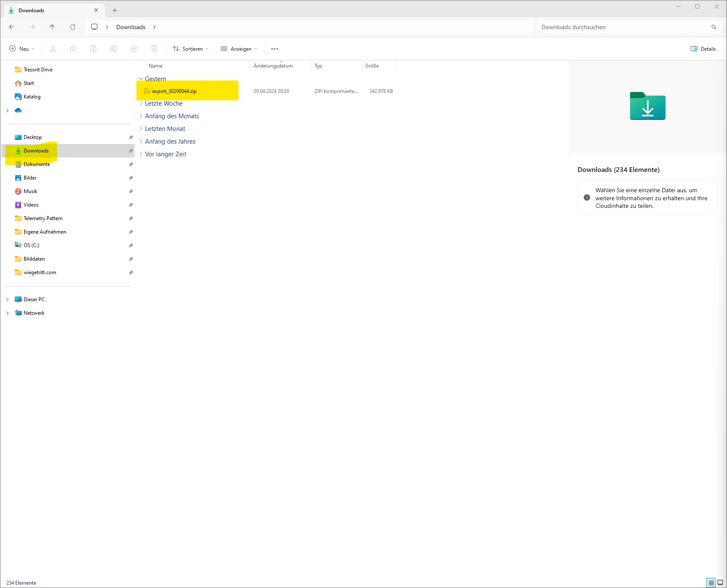This screenshot has width=727, height=588.
Task: Go up one folder level arrow
Action: (52, 27)
